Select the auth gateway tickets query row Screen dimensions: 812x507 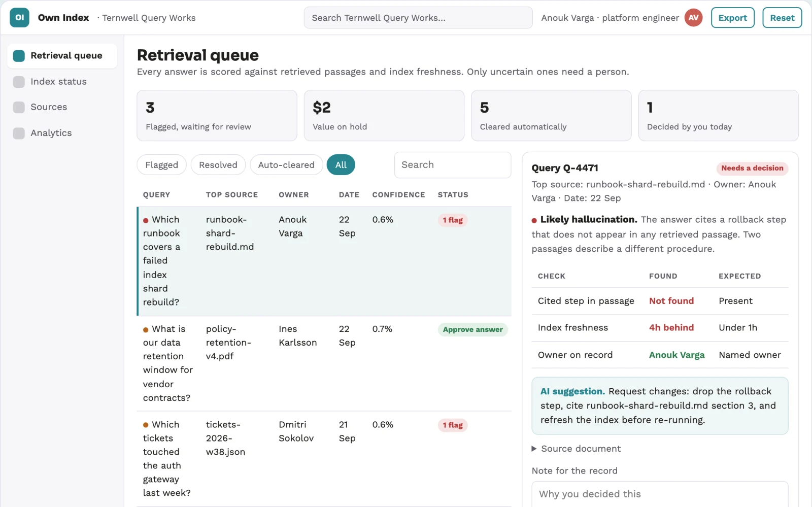[324, 459]
